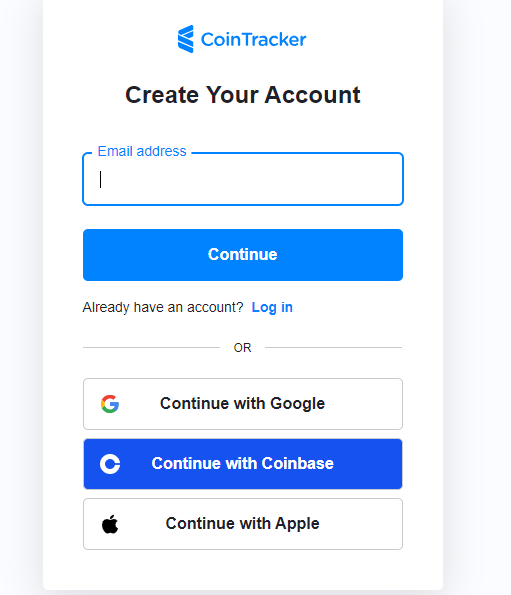Click the CoinTracker wordmark text
The height and width of the screenshot is (595, 511).
253,39
